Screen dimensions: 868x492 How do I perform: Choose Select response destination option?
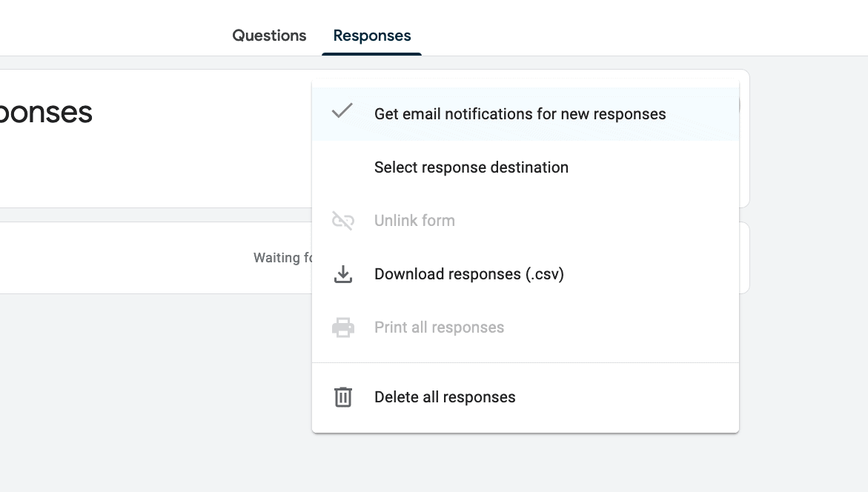(526, 167)
